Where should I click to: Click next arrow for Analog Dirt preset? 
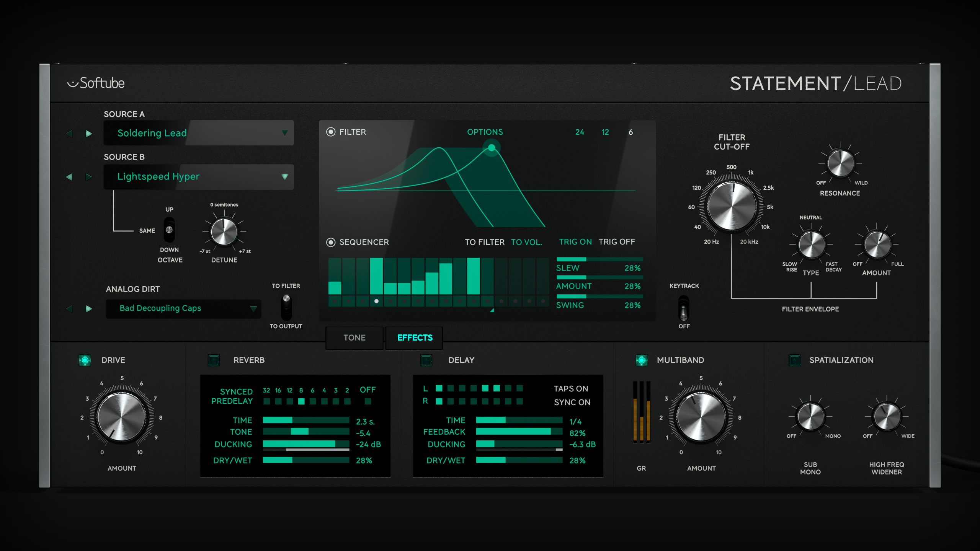tap(89, 308)
